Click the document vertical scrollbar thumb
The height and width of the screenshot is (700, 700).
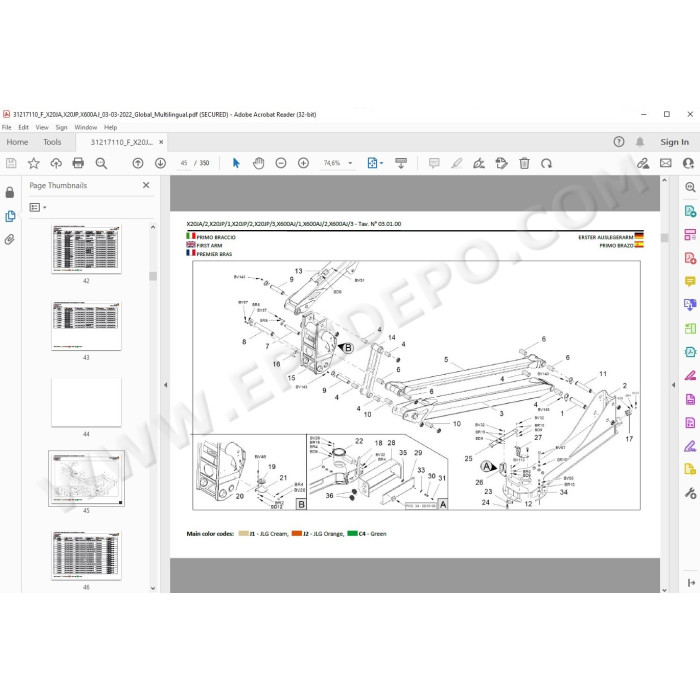click(664, 238)
